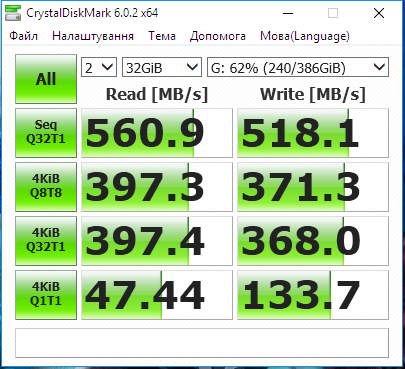This screenshot has width=405, height=369.
Task: Click the 4KiB Q32T1 write result 368.0
Action: pos(313,241)
